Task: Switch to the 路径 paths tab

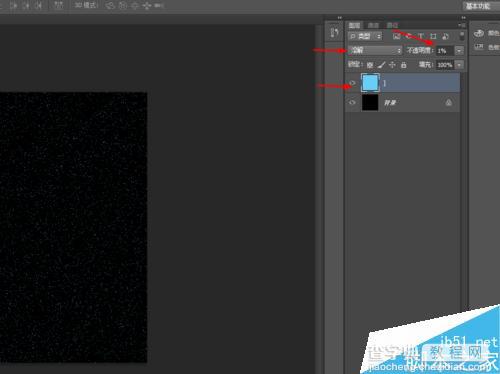Action: click(x=392, y=25)
